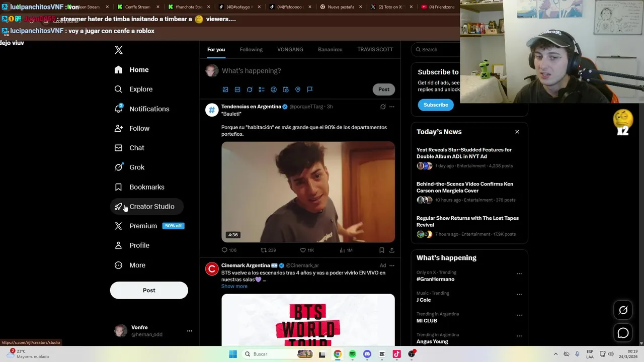The height and width of the screenshot is (362, 644).
Task: Open Premium in the sidebar
Action: click(x=149, y=226)
